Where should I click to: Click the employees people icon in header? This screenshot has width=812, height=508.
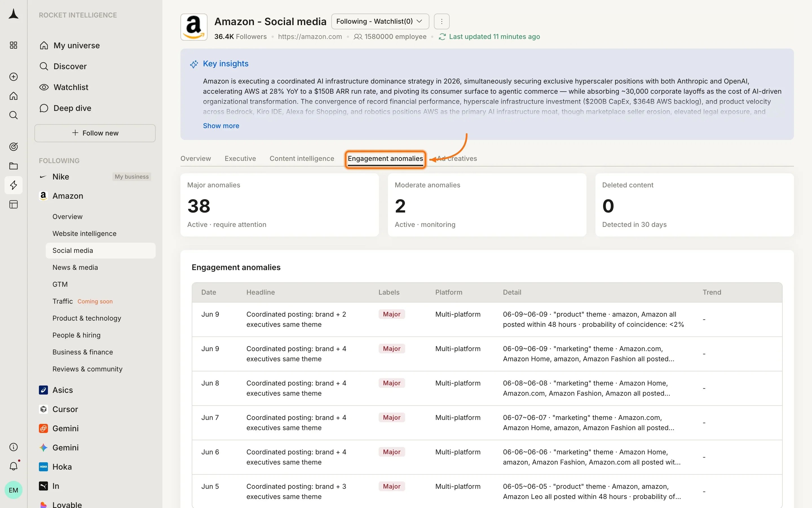[358, 37]
